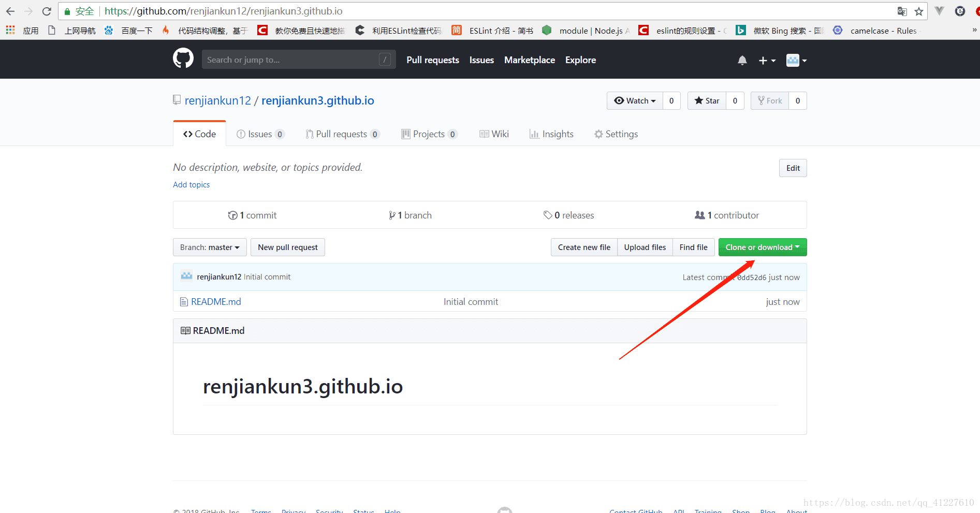The width and height of the screenshot is (980, 513).
Task: Click New pull request button
Action: point(288,247)
